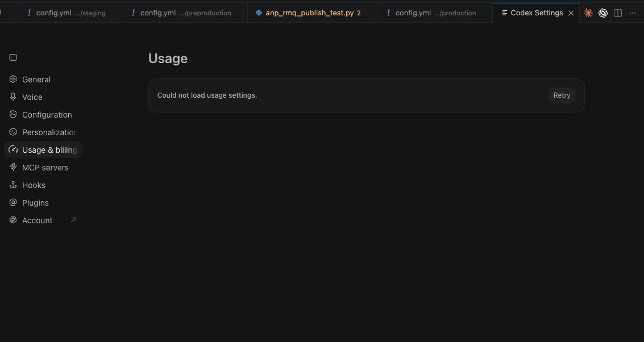Close the Codex Settings tab
This screenshot has width=644, height=342.
pos(571,13)
